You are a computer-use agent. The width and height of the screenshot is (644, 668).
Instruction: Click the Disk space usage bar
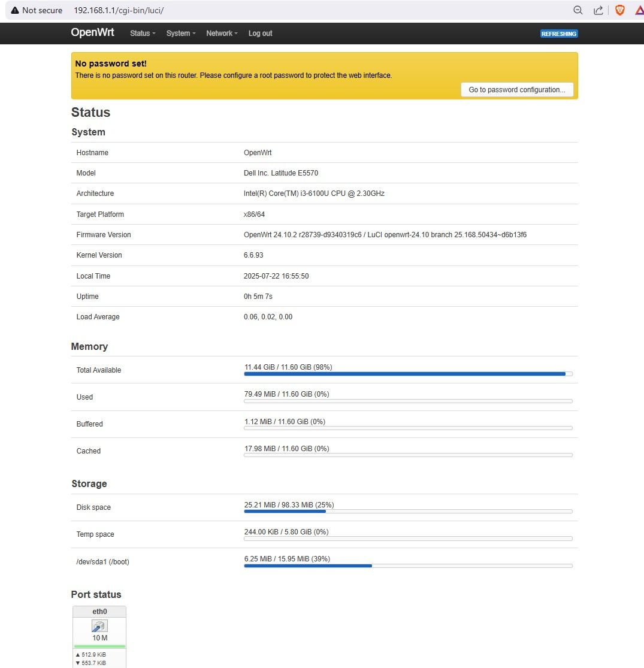point(408,511)
